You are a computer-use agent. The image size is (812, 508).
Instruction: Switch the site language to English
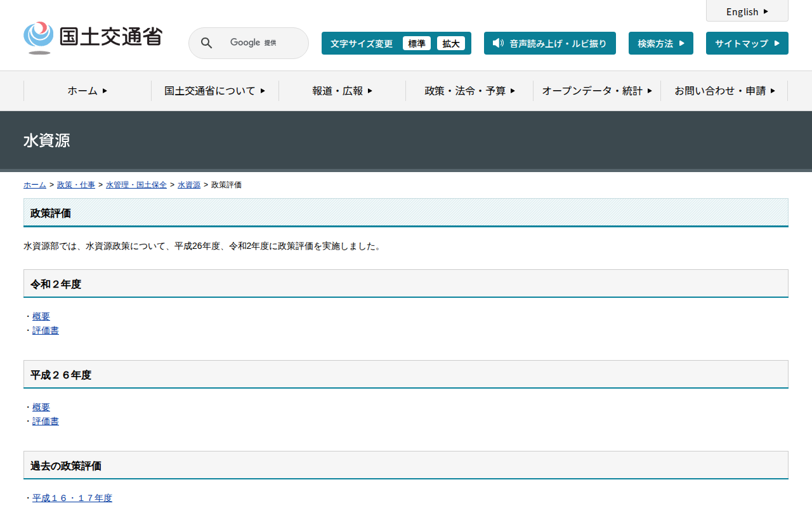pos(747,11)
